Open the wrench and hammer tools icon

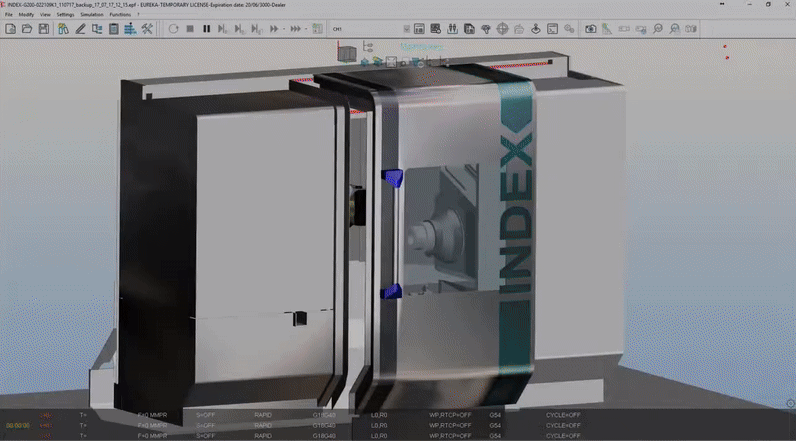[146, 28]
